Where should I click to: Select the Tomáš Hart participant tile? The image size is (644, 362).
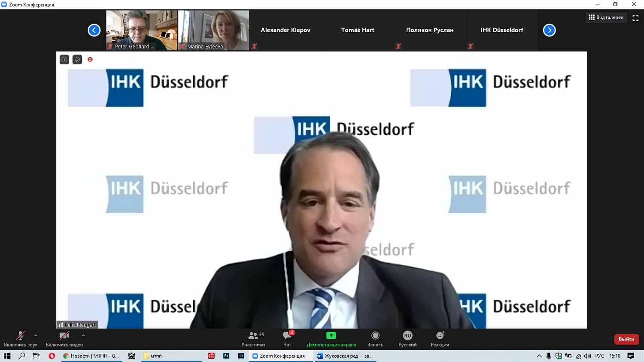pos(358,30)
